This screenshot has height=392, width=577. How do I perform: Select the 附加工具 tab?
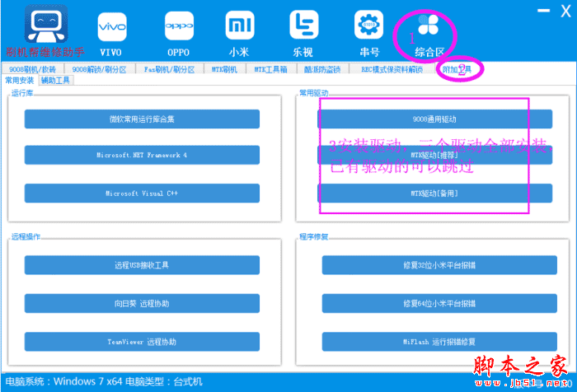coord(457,69)
